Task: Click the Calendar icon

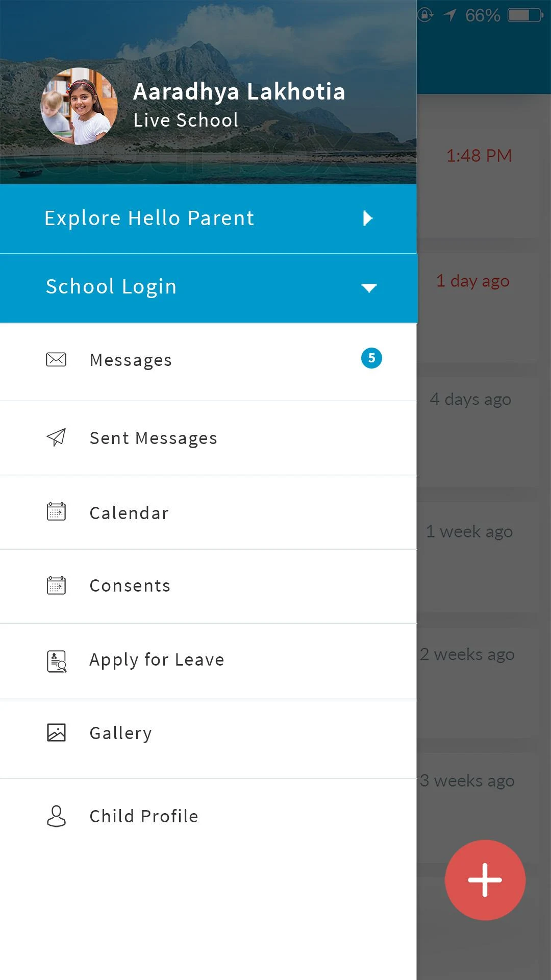Action: 56,511
